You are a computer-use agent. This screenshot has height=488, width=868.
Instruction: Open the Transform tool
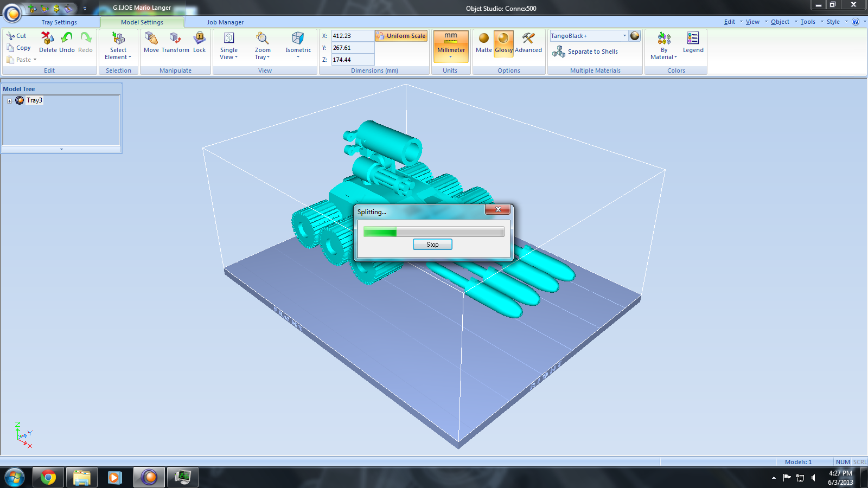tap(175, 42)
